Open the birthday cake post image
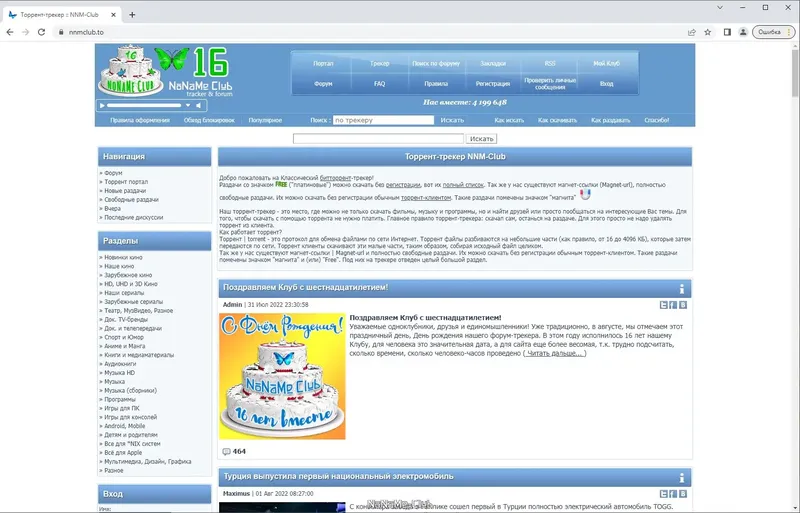The width and height of the screenshot is (800, 513). tap(282, 376)
